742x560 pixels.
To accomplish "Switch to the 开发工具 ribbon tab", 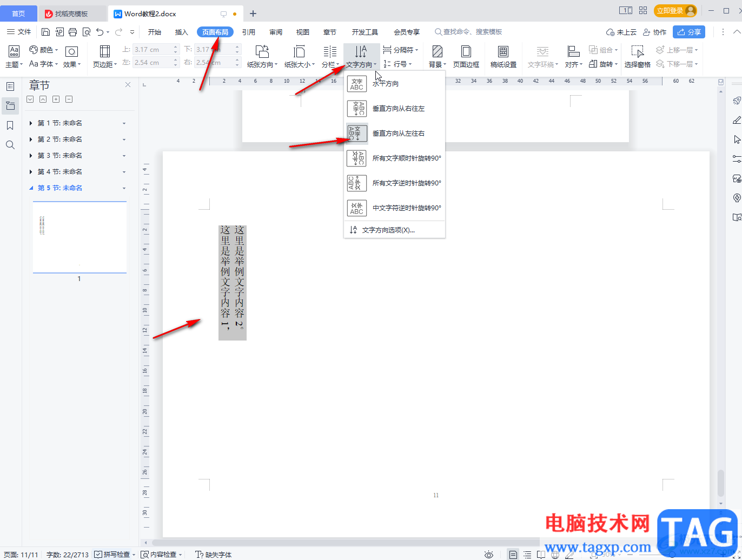I will point(365,32).
